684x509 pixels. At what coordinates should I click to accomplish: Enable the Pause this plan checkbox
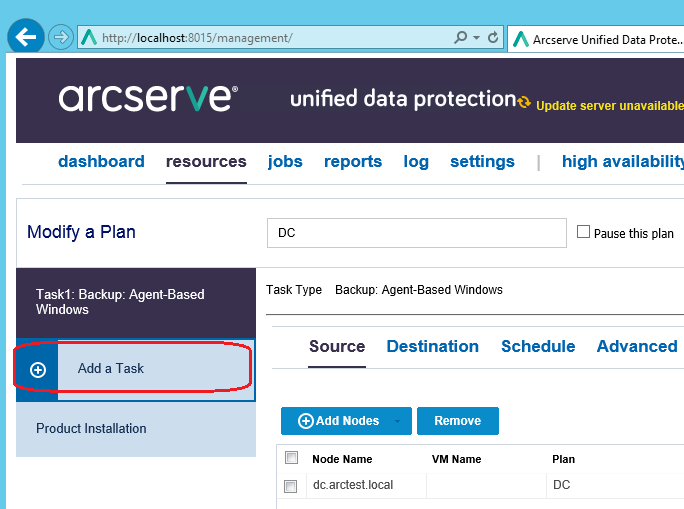(584, 233)
